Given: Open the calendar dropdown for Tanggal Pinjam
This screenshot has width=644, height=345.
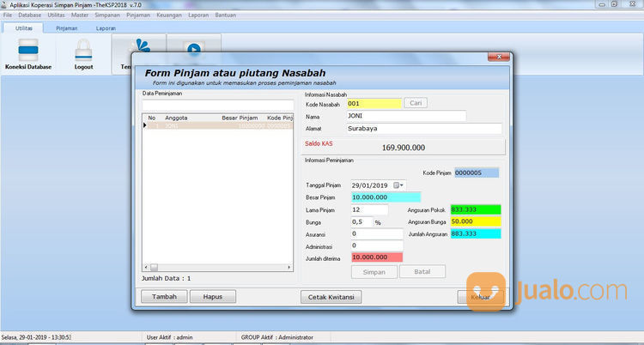Looking at the screenshot, I should (x=398, y=185).
